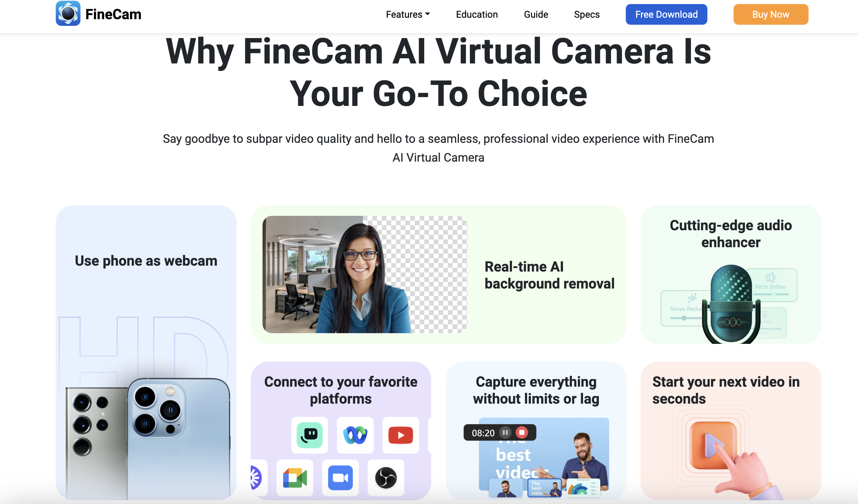
Task: Pause the screen recording timer
Action: click(506, 432)
